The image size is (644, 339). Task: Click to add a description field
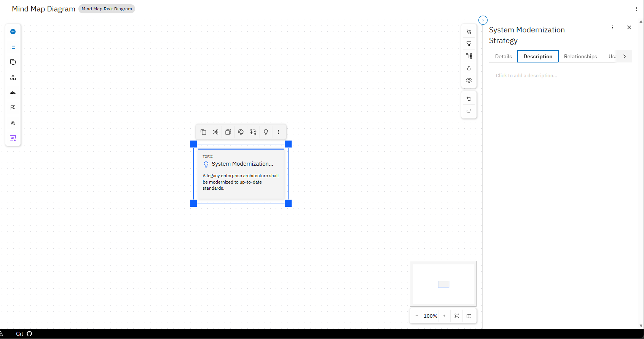(526, 76)
